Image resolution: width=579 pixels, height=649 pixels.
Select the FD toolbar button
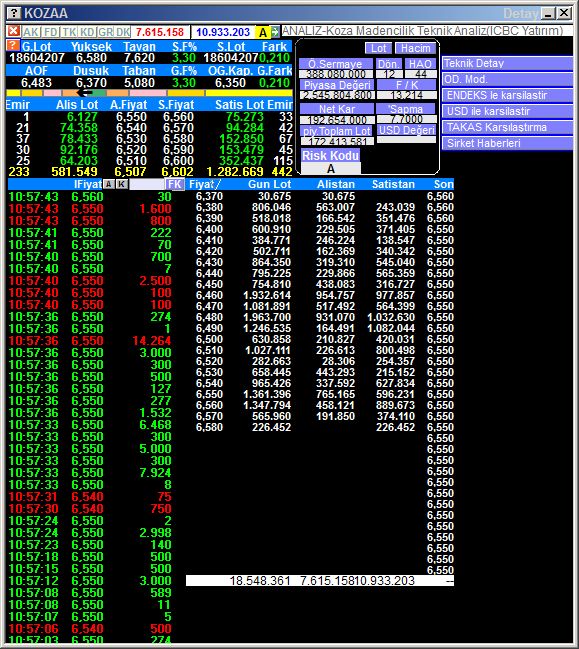(x=50, y=32)
